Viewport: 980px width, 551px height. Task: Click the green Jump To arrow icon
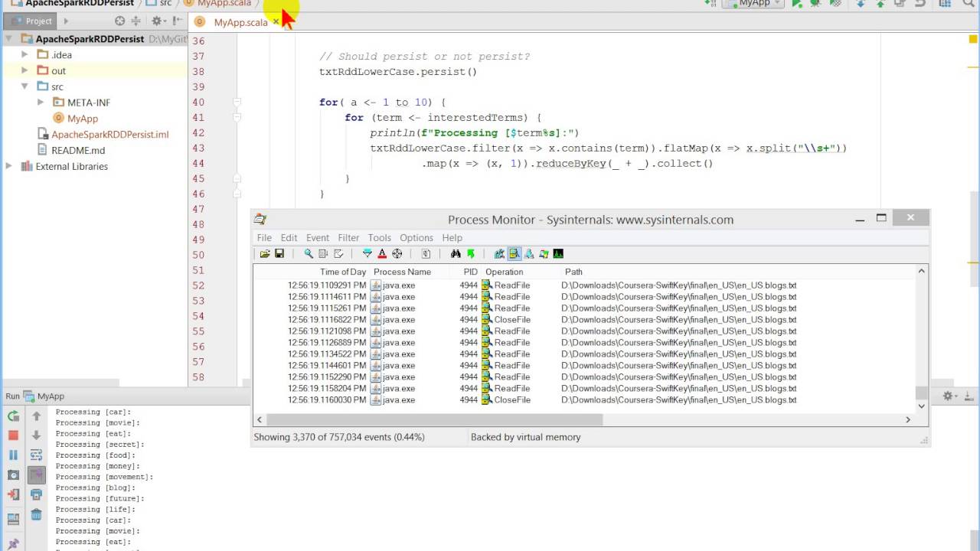point(471,253)
